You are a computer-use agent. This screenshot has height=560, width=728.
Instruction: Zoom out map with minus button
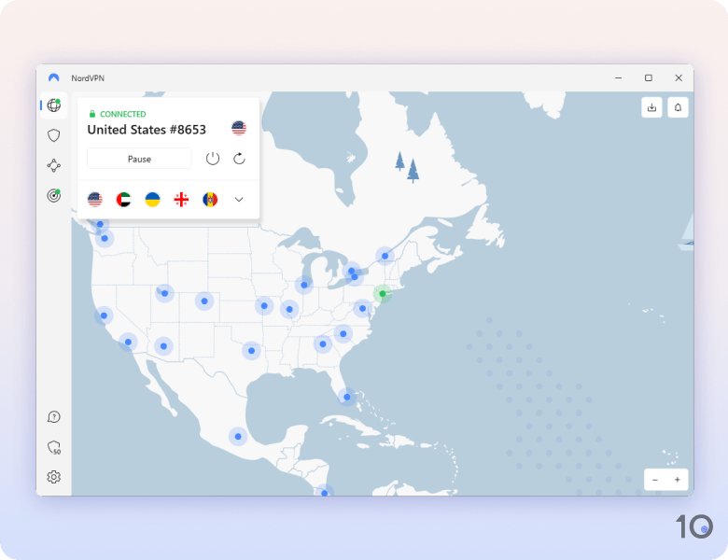coord(655,480)
